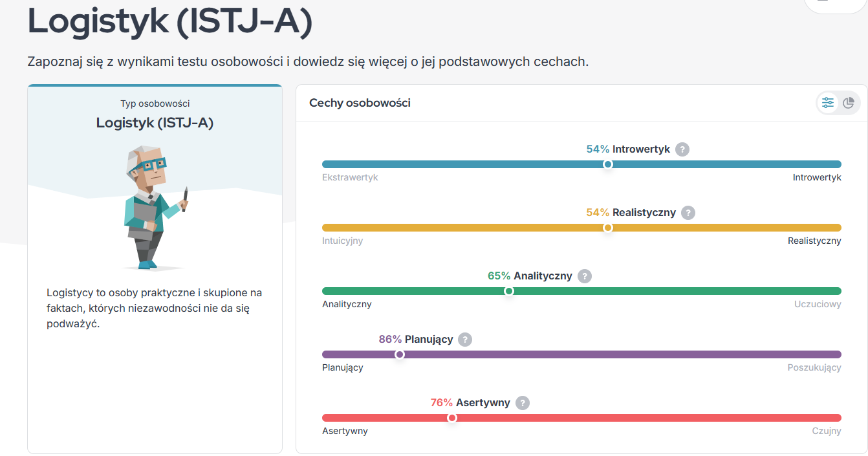Image resolution: width=868 pixels, height=456 pixels.
Task: Click the yellow Realistyczny slider handle
Action: point(607,228)
